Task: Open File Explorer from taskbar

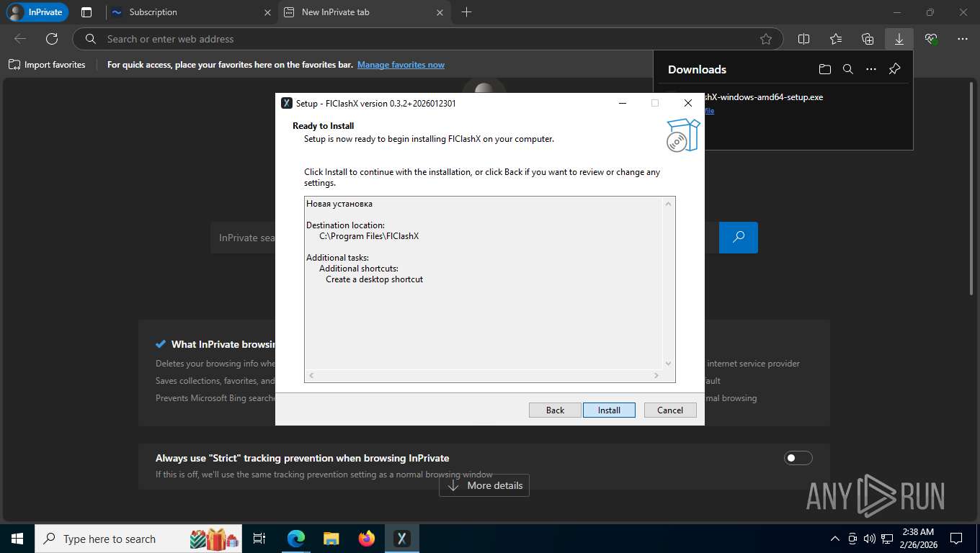Action: (x=331, y=539)
